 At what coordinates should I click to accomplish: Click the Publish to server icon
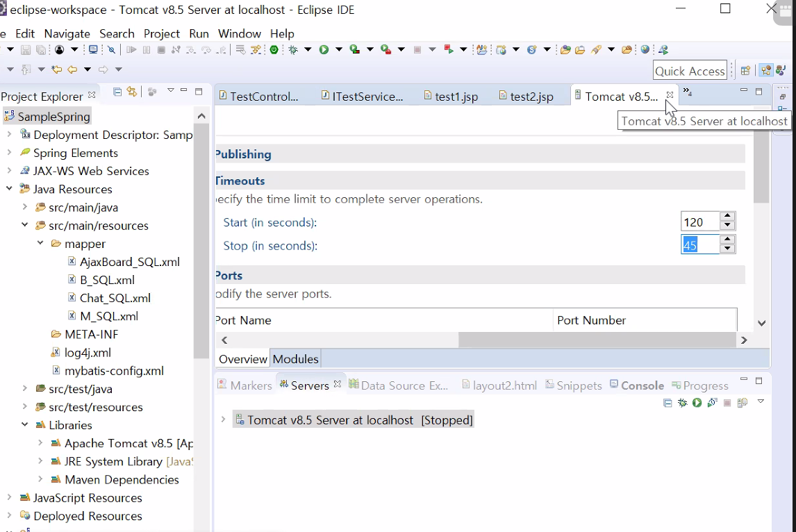point(743,403)
